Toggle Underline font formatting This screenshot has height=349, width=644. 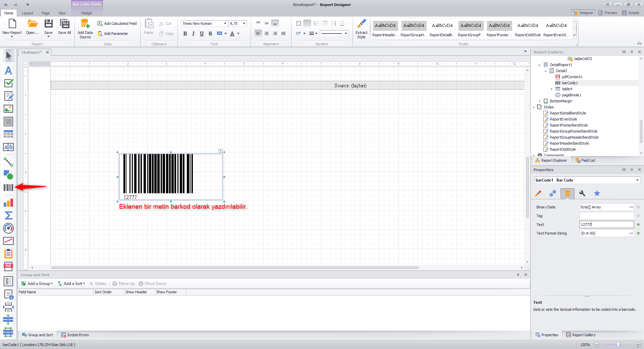(x=202, y=34)
